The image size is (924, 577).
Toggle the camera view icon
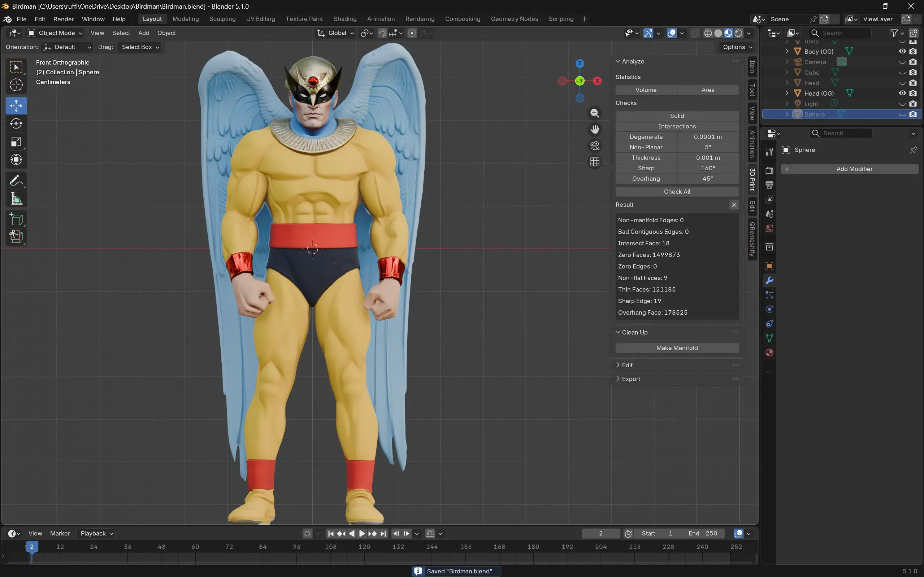[x=594, y=146]
